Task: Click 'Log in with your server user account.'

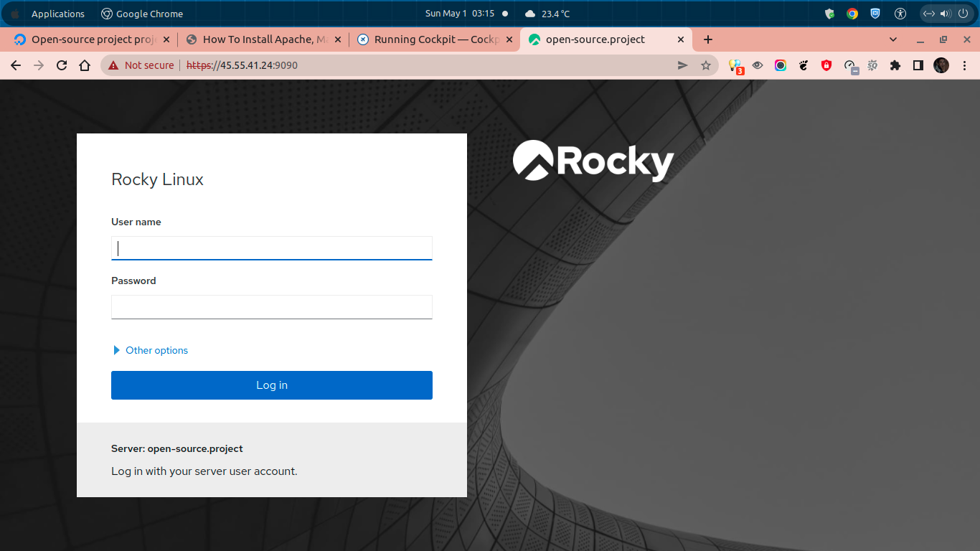Action: coord(204,471)
